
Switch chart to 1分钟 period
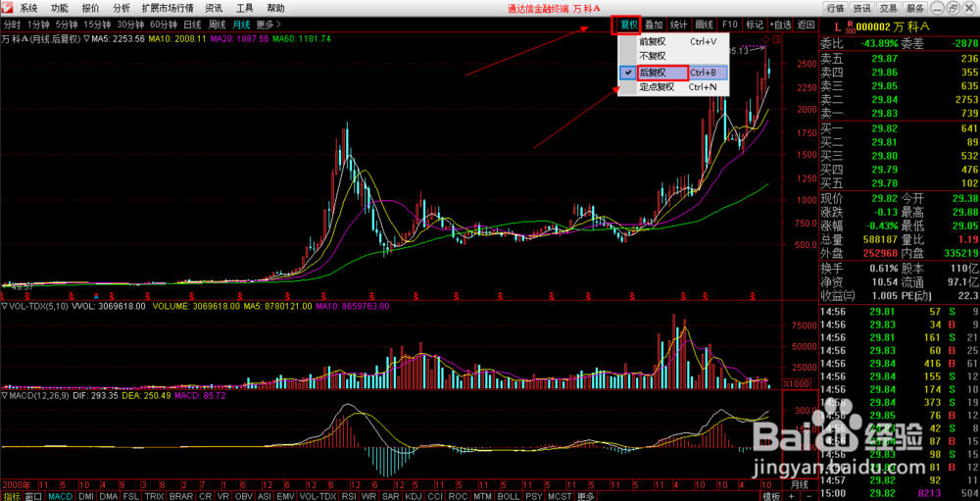click(38, 25)
